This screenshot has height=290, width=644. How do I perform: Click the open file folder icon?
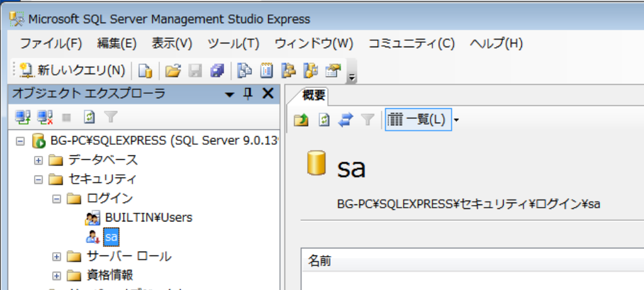(x=173, y=70)
